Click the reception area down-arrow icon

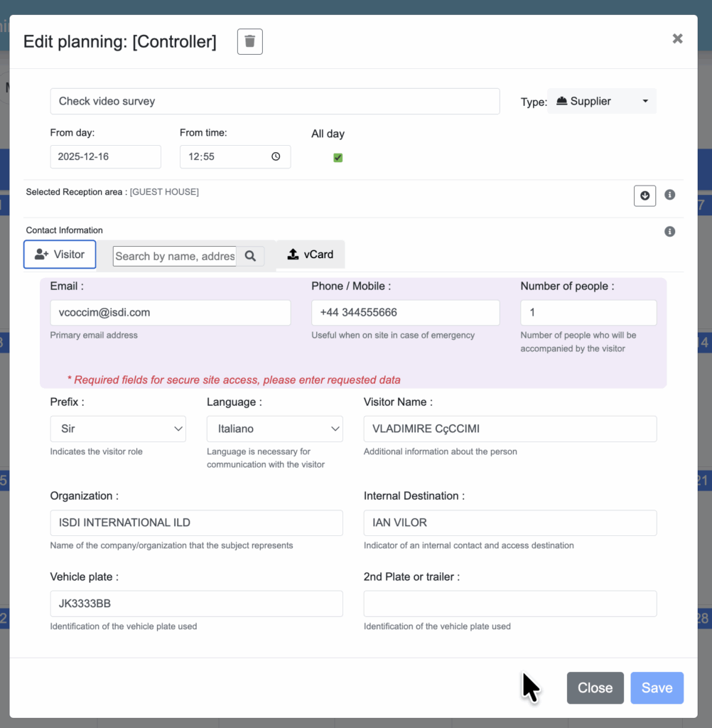644,196
